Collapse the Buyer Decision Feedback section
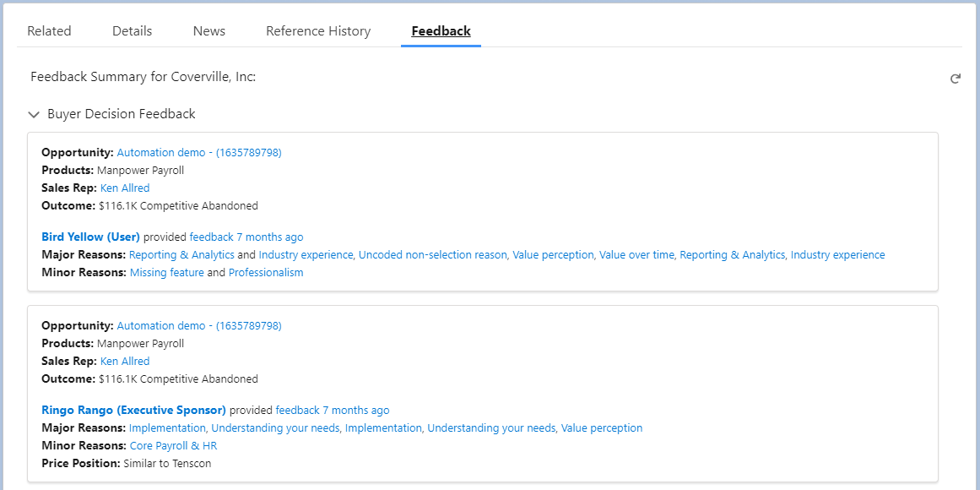The height and width of the screenshot is (490, 980). [34, 115]
